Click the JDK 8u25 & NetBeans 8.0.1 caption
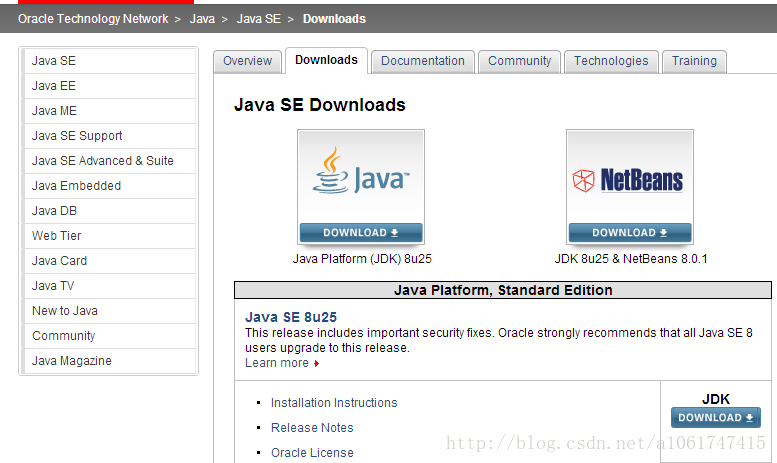 point(631,259)
